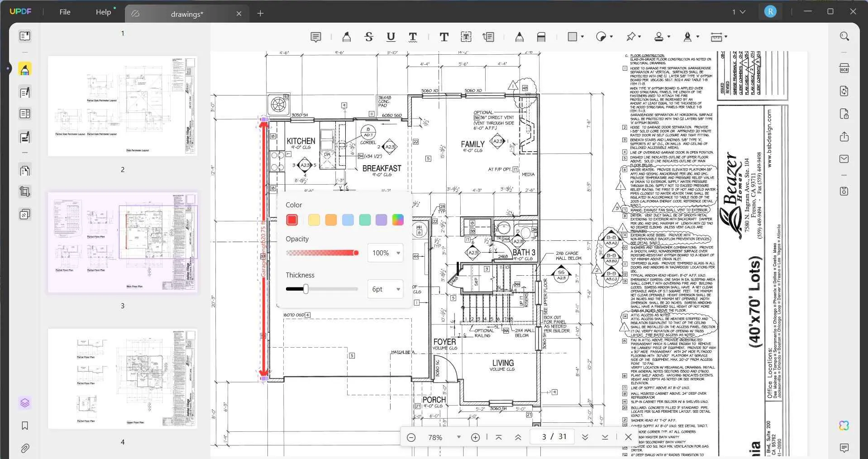This screenshot has width=868, height=459.
Task: Send the file by email
Action: point(844,159)
